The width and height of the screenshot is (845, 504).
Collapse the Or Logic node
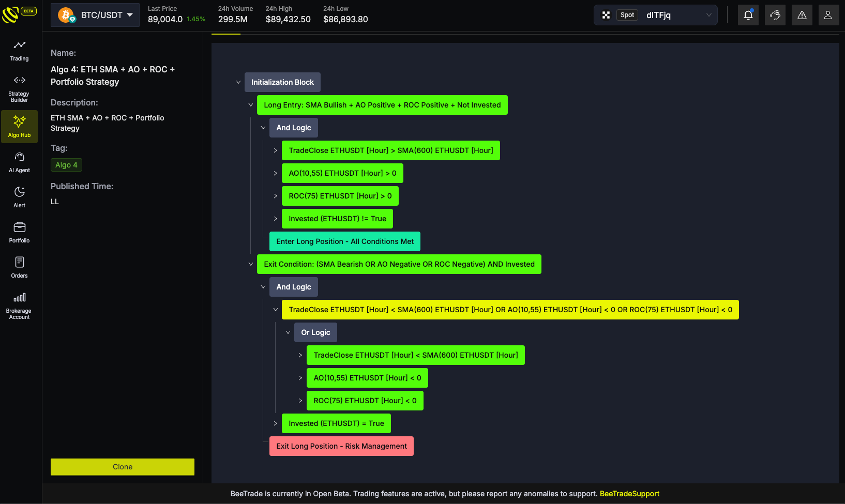point(288,332)
